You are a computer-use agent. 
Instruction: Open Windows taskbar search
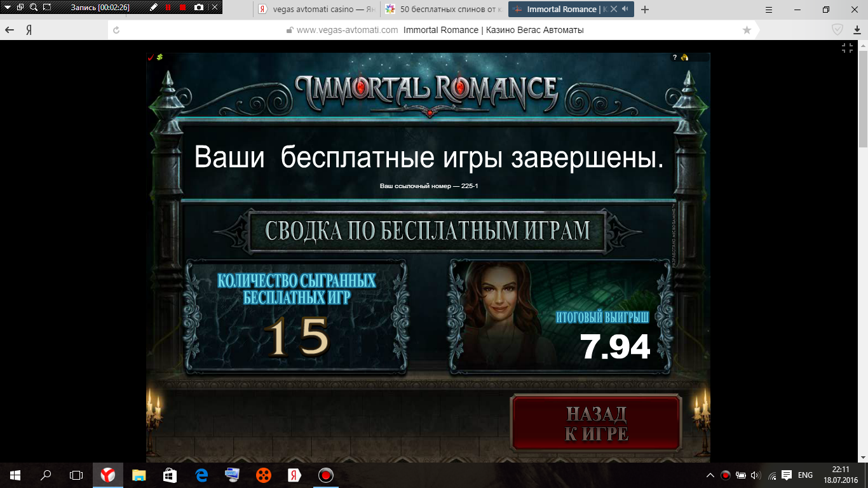click(x=46, y=475)
